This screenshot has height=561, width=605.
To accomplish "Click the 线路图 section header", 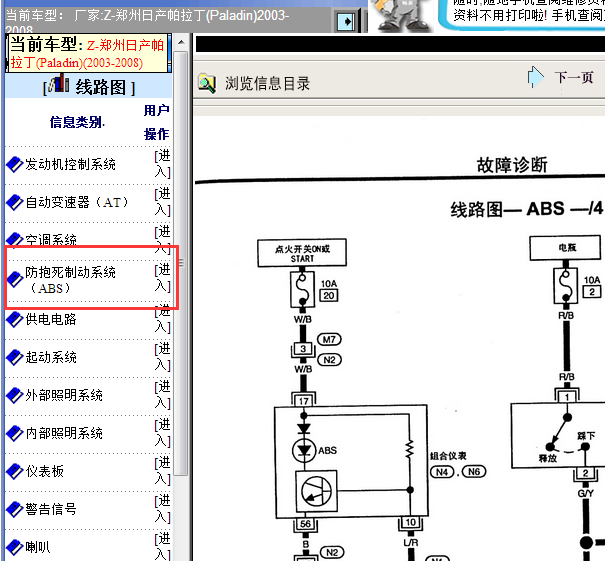I will [89, 85].
